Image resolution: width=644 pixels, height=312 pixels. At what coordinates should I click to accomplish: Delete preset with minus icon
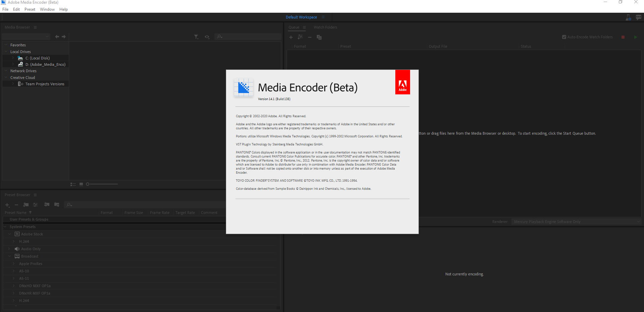(16, 205)
